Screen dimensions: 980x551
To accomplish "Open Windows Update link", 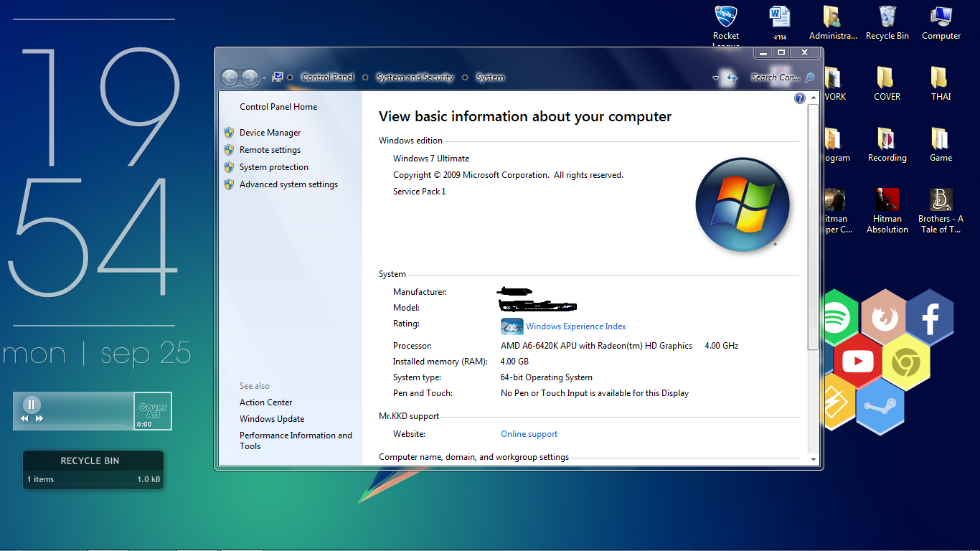I will [272, 419].
